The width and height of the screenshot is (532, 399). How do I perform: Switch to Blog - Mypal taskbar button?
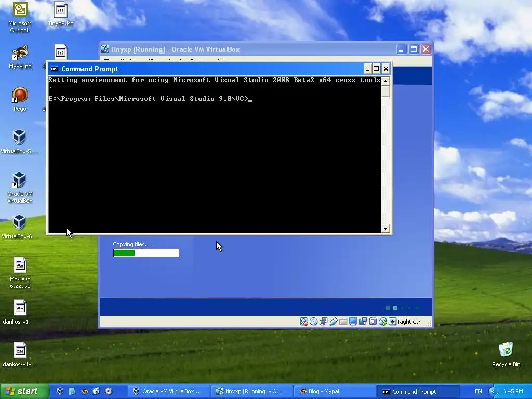[334, 391]
